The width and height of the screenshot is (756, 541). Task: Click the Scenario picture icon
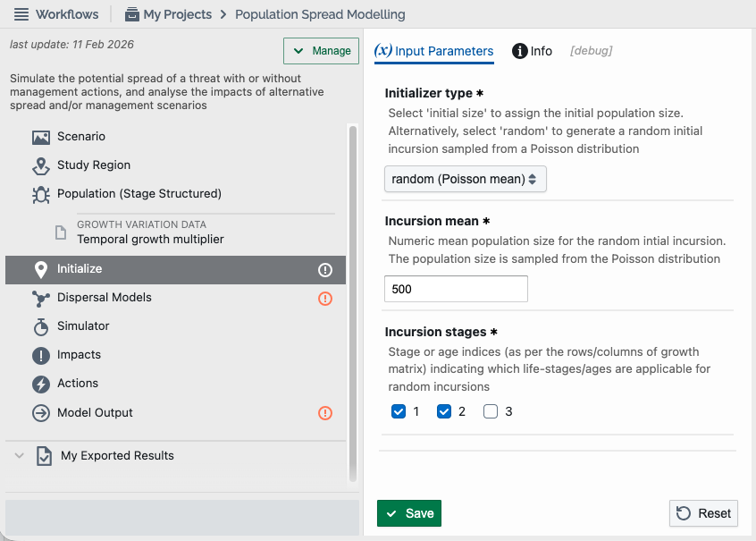tap(41, 138)
